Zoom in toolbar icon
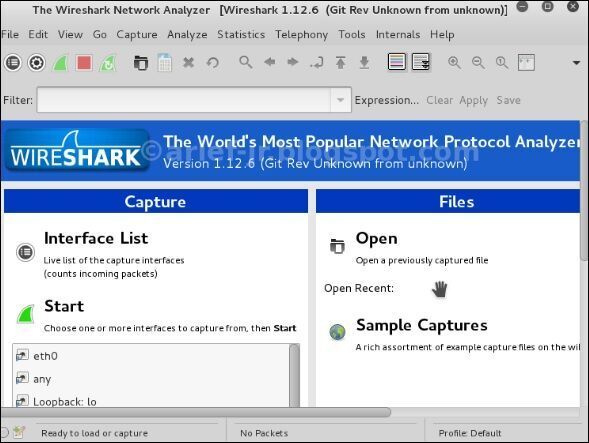 coord(455,62)
